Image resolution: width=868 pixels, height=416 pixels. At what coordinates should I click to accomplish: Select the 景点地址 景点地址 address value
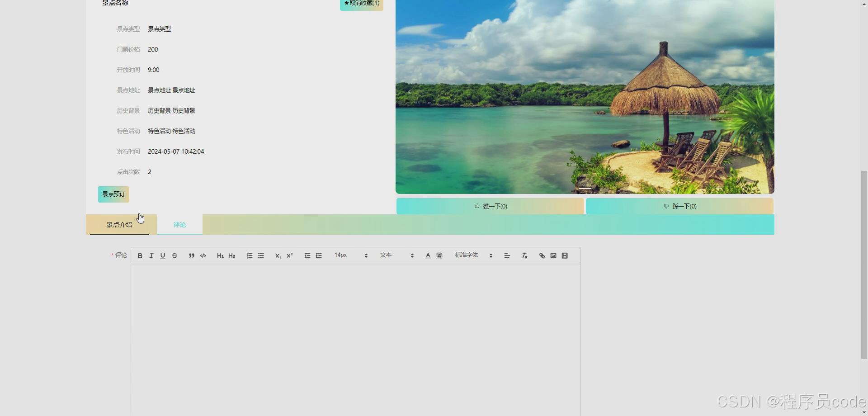[x=171, y=90]
